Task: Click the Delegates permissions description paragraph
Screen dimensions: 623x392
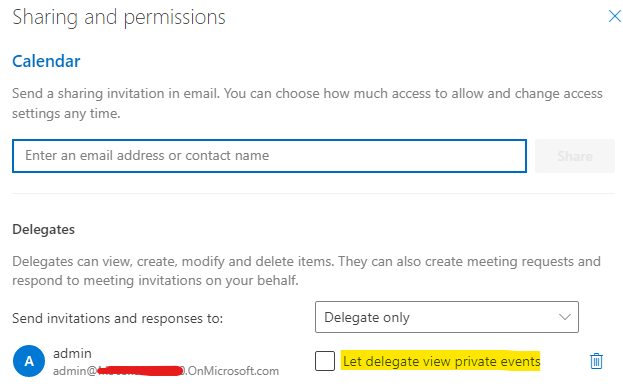Action: [x=306, y=271]
